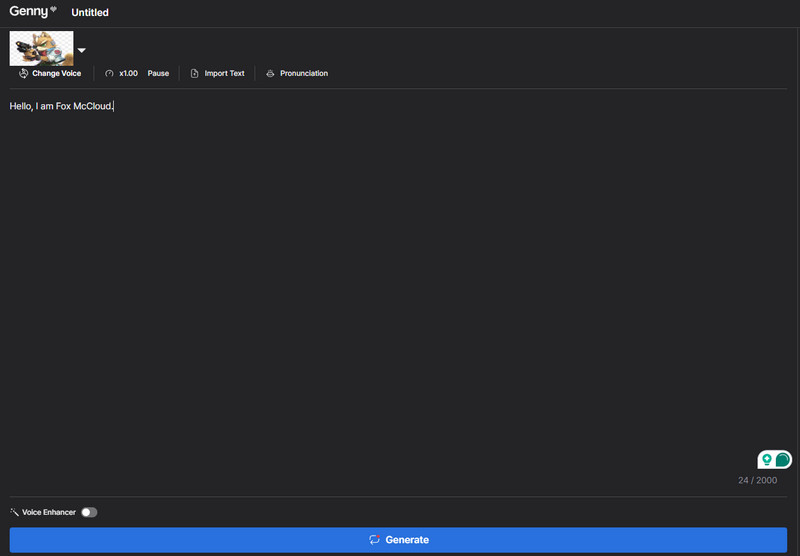Click the speed gauge icon
The image size is (800, 556).
[x=109, y=73]
